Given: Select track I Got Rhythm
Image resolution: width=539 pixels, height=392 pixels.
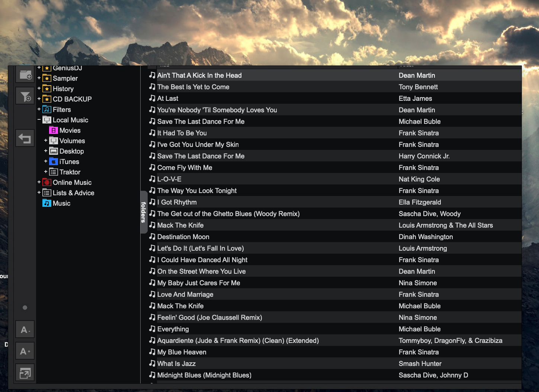Looking at the screenshot, I should pyautogui.click(x=177, y=202).
